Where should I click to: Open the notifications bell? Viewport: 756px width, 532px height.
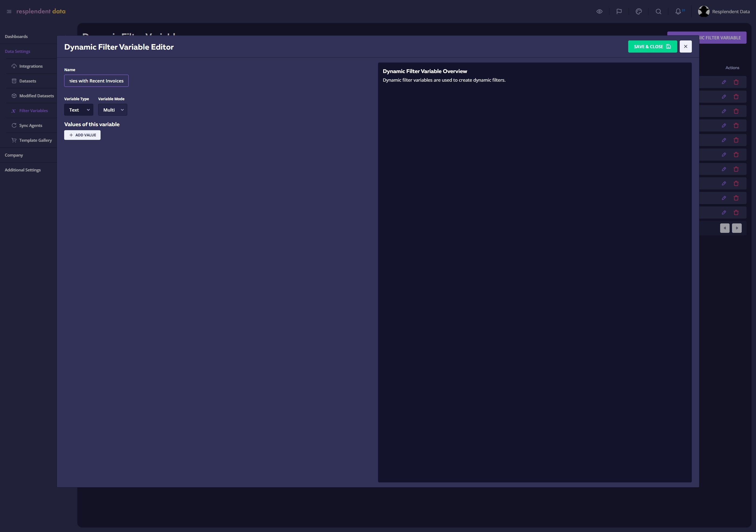pos(678,12)
